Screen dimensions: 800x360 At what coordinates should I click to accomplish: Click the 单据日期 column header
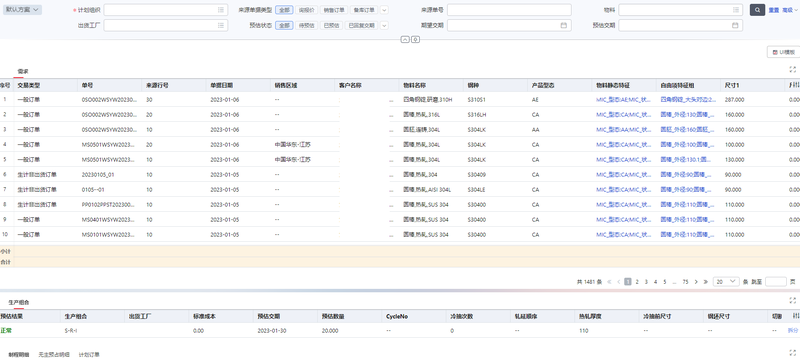pyautogui.click(x=238, y=85)
